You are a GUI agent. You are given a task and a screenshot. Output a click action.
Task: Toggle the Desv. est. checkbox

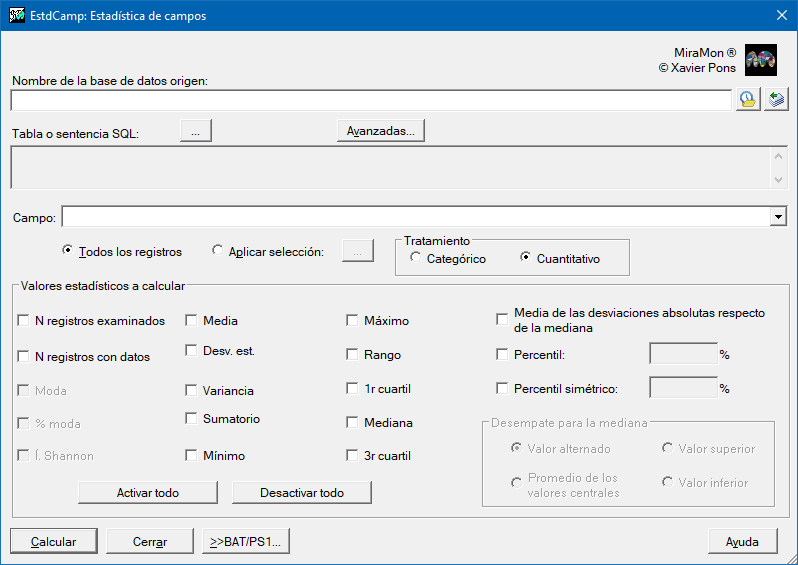[192, 350]
